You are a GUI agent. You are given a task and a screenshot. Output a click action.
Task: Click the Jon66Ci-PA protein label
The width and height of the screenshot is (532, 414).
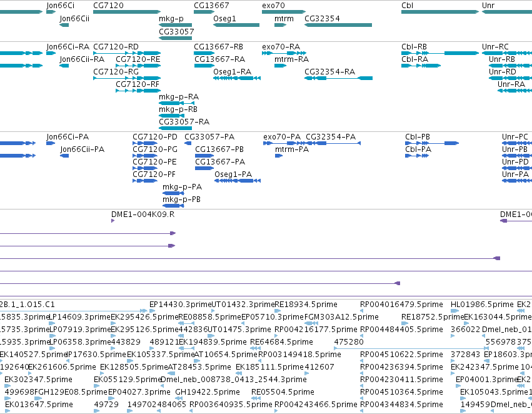[68, 137]
